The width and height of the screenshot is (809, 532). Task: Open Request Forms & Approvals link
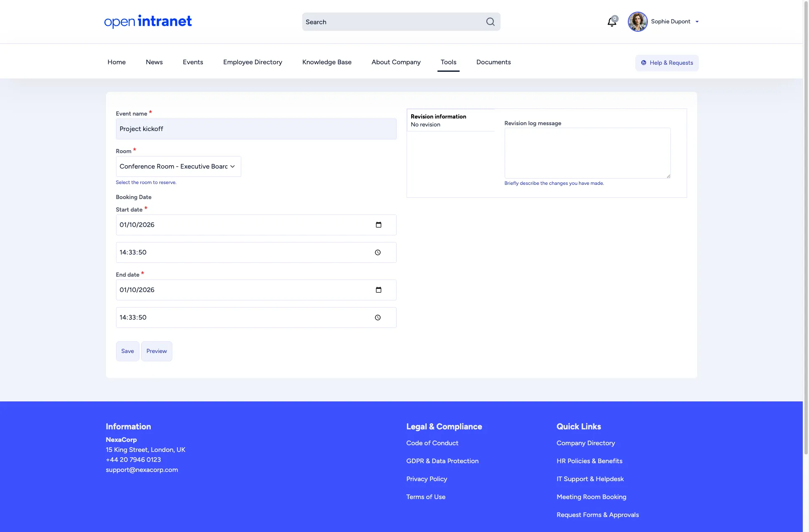(597, 515)
